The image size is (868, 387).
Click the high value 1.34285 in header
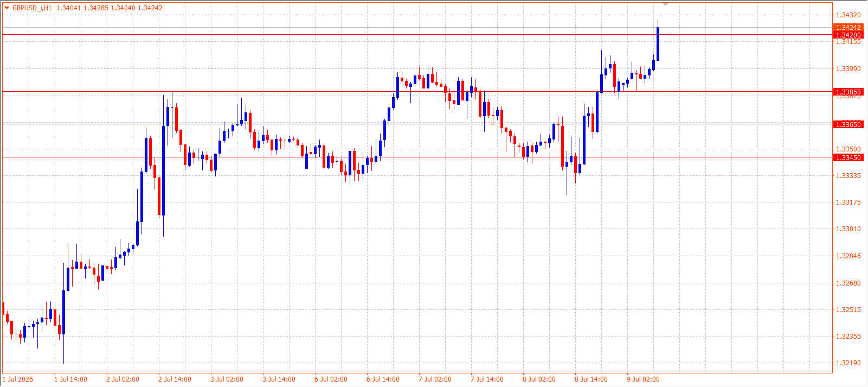(x=96, y=8)
